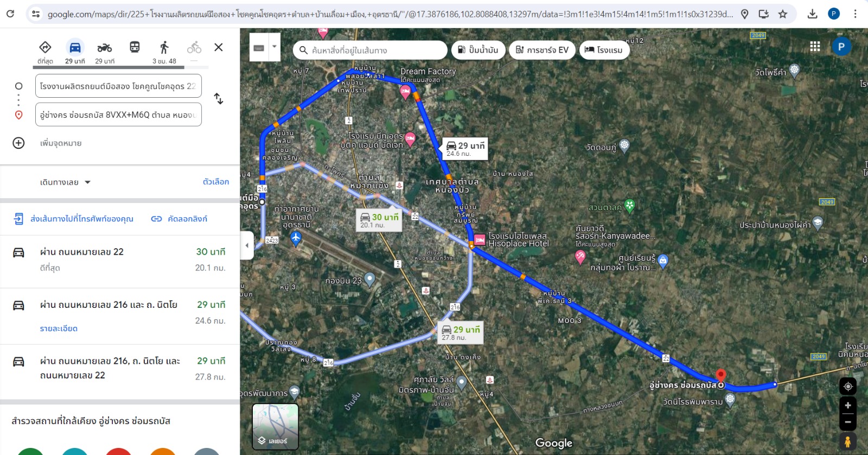Send directions to your phone
The height and width of the screenshot is (455, 868).
pyautogui.click(x=73, y=219)
